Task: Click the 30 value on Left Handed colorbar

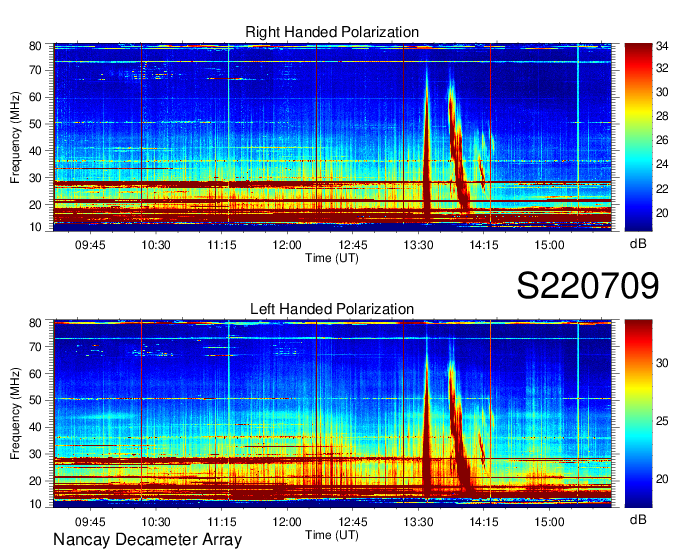Action: [662, 363]
